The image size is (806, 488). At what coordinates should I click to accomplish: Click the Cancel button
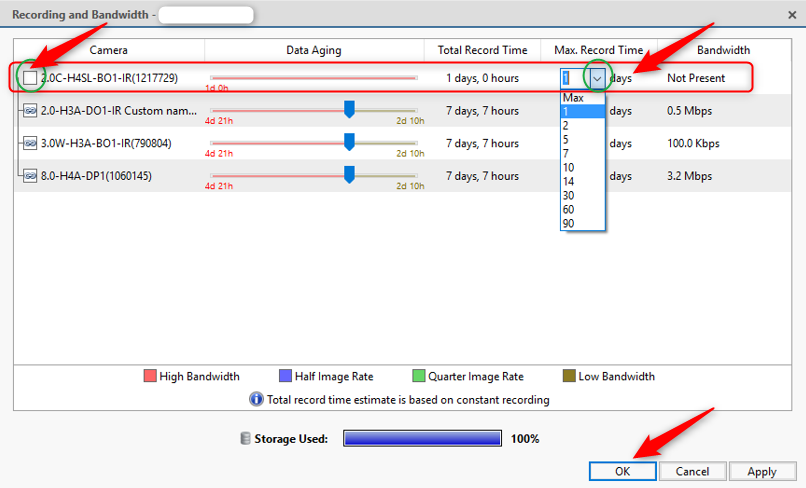(692, 470)
